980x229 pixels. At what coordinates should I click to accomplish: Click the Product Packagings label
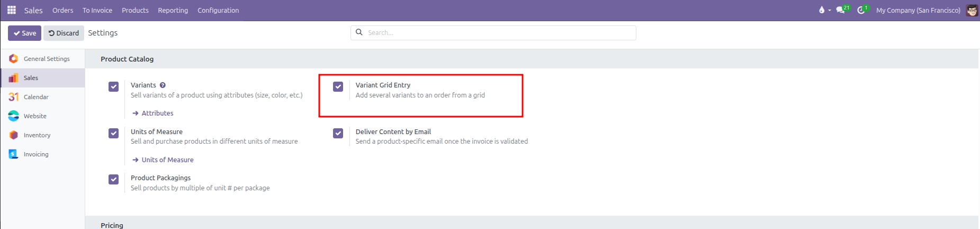(x=160, y=178)
